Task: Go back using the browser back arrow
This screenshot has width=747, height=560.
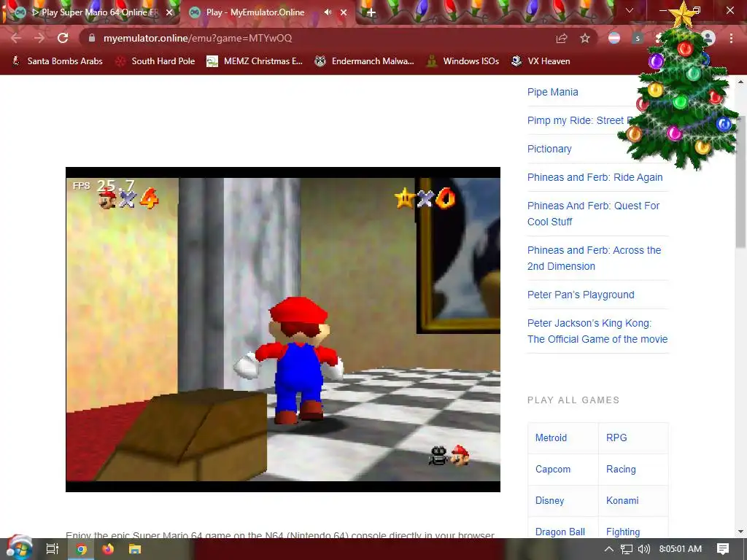Action: pos(16,38)
